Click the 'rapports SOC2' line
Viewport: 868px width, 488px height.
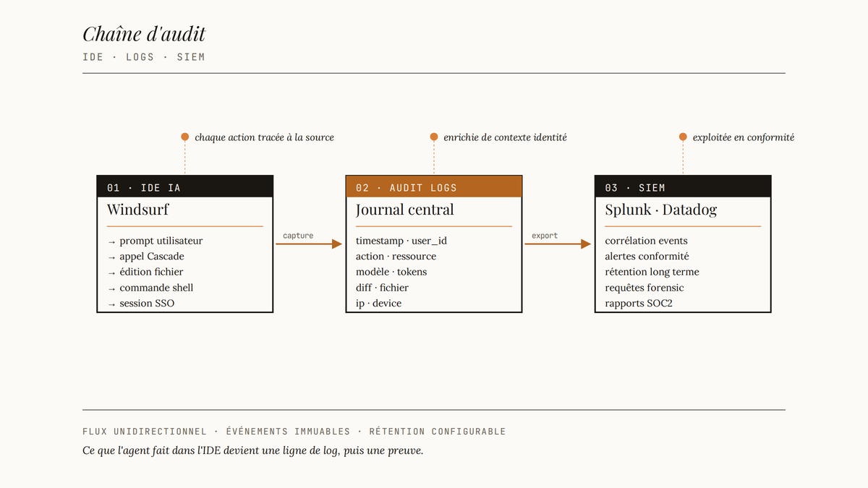coord(639,304)
